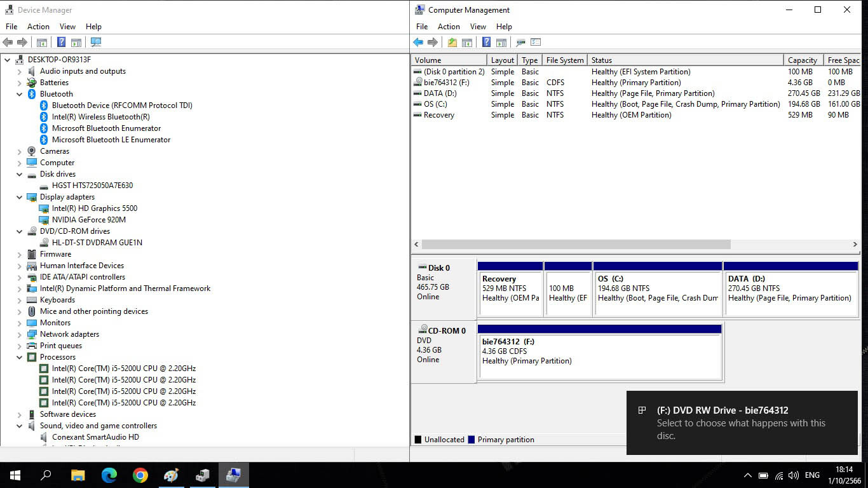Toggle console tree icon in Device Manager toolbar

pos(42,43)
